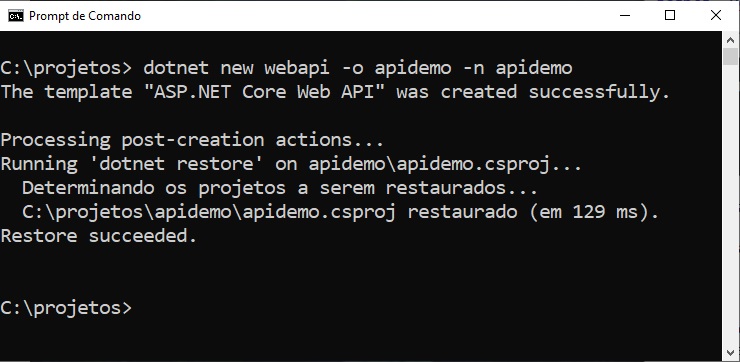Click the final 'C:\projetos>' prompt

tap(66, 308)
